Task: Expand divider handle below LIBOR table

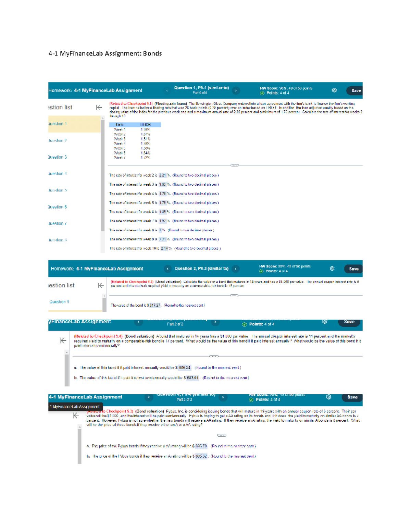Action: pos(235,165)
